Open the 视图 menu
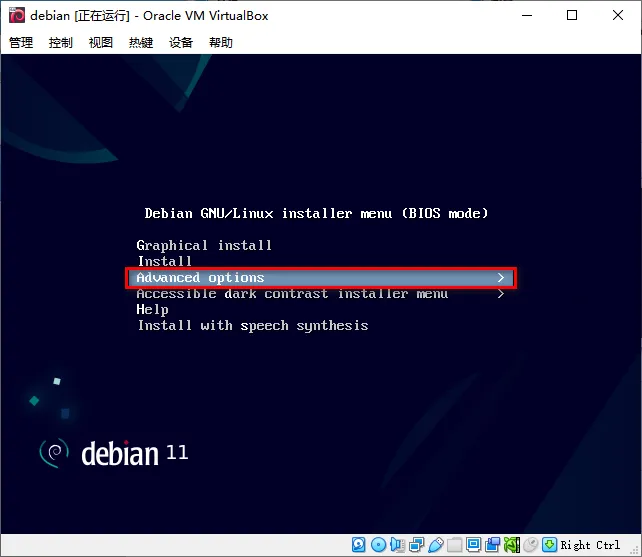 coord(101,42)
